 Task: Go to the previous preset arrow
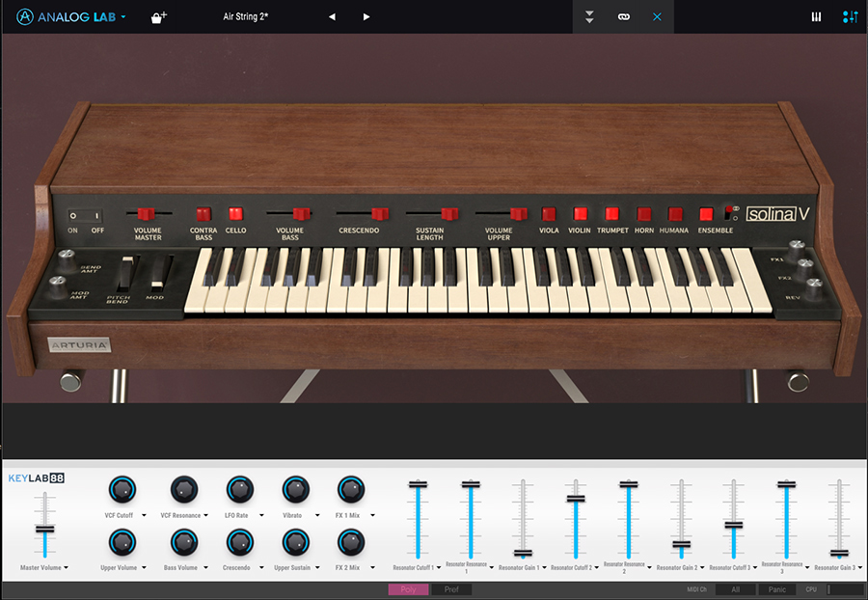pyautogui.click(x=332, y=17)
